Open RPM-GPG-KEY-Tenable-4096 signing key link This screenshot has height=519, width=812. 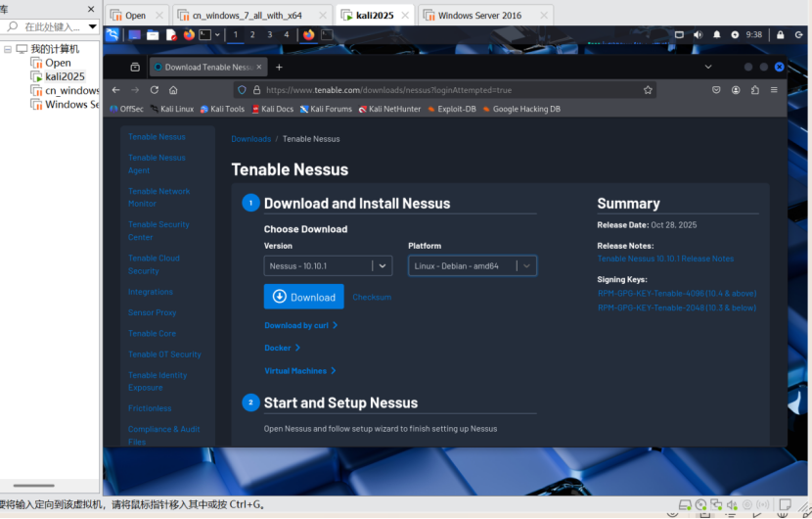[677, 294]
